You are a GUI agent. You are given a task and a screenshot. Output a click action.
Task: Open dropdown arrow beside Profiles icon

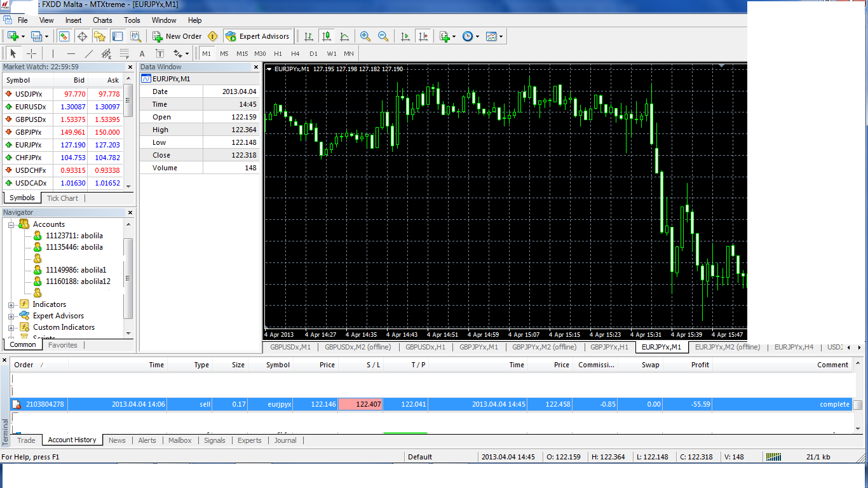tap(46, 36)
